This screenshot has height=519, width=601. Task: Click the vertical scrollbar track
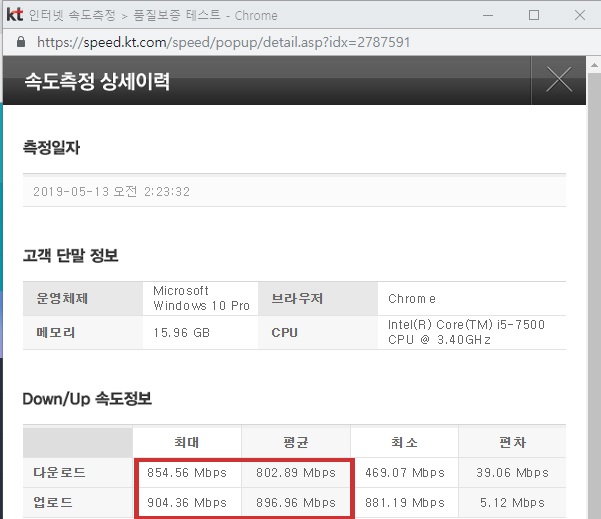pos(594,295)
